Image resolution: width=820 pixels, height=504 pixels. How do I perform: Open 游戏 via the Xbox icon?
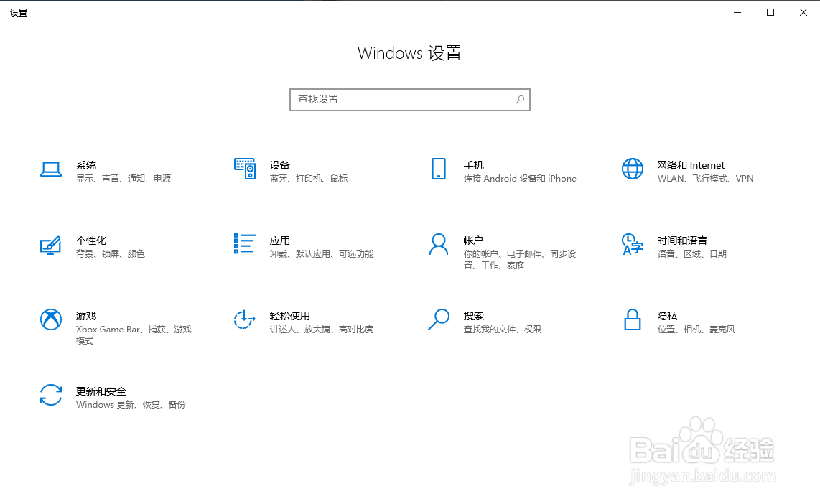51,319
